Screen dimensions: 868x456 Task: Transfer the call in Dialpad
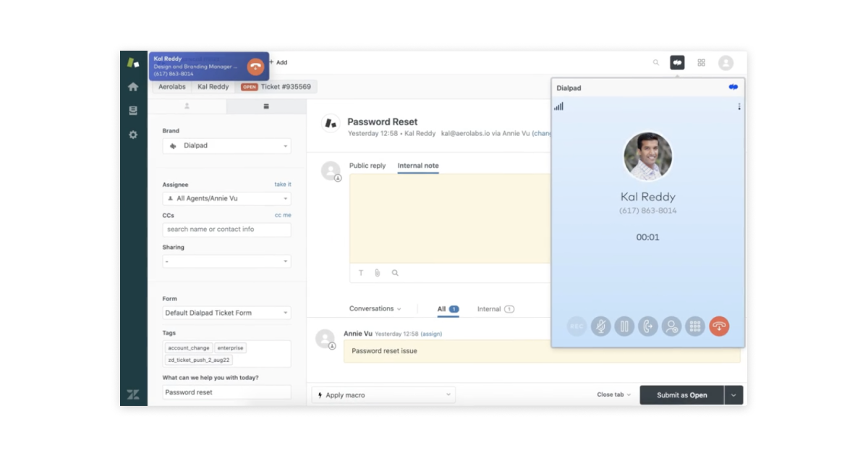(648, 326)
